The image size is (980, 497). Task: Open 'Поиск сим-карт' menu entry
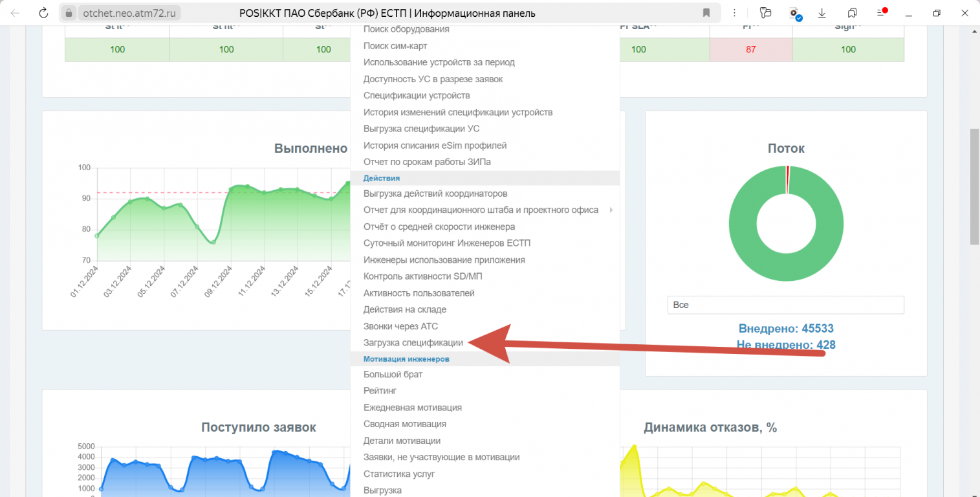click(x=395, y=46)
